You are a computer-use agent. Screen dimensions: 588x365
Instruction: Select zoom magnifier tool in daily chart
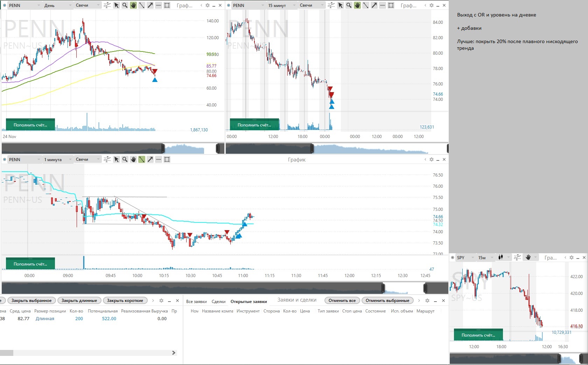click(x=125, y=5)
